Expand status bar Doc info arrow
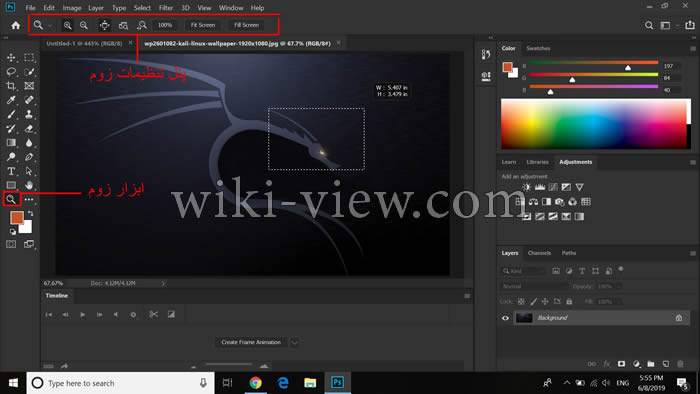Image resolution: width=700 pixels, height=394 pixels. click(x=163, y=283)
